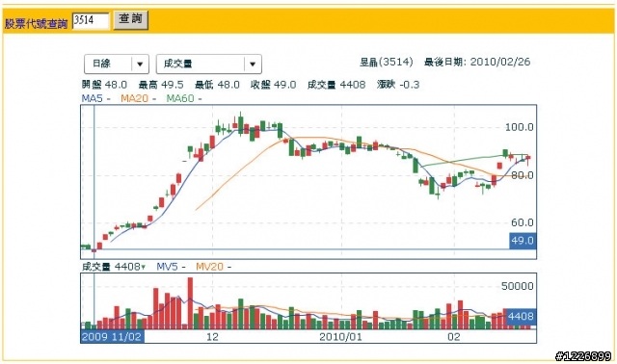The width and height of the screenshot is (617, 364).
Task: Click the 12 month label on timeline
Action: [x=212, y=337]
